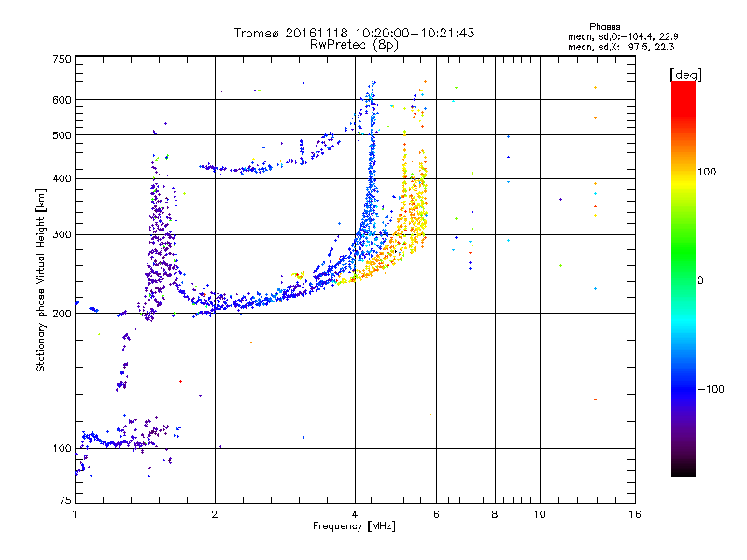Screen dimensions: 747x560
Task: Click the y-axis tick label "500"
Action: pos(63,135)
